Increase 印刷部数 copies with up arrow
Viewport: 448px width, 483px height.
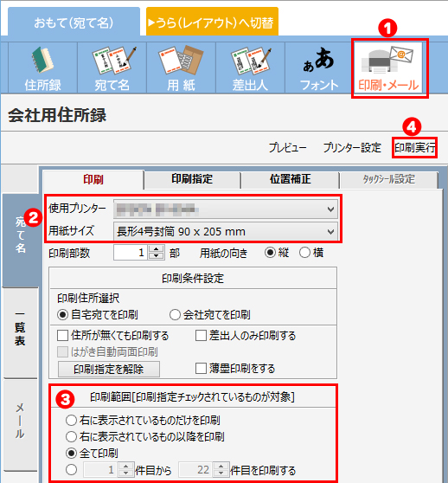tap(157, 249)
